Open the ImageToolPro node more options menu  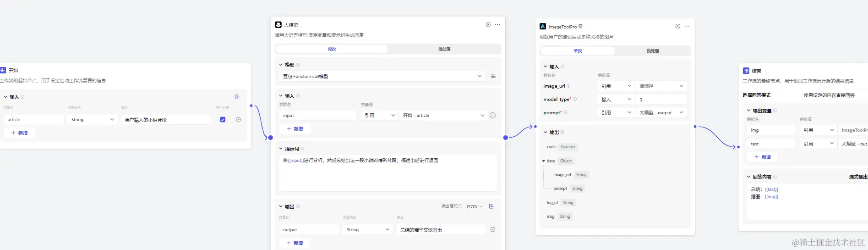[687, 26]
